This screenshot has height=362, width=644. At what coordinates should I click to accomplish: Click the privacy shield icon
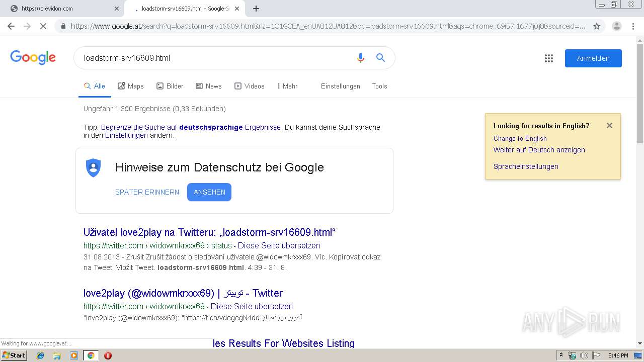pos(94,167)
